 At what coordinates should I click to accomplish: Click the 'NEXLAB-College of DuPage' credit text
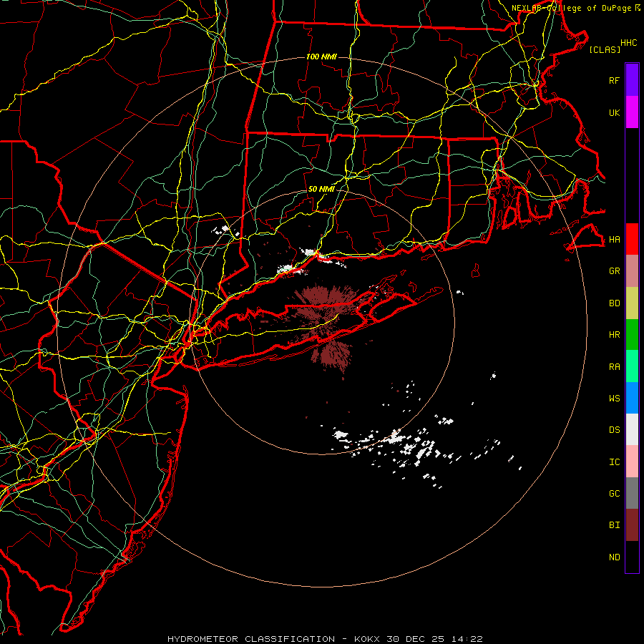[571, 8]
